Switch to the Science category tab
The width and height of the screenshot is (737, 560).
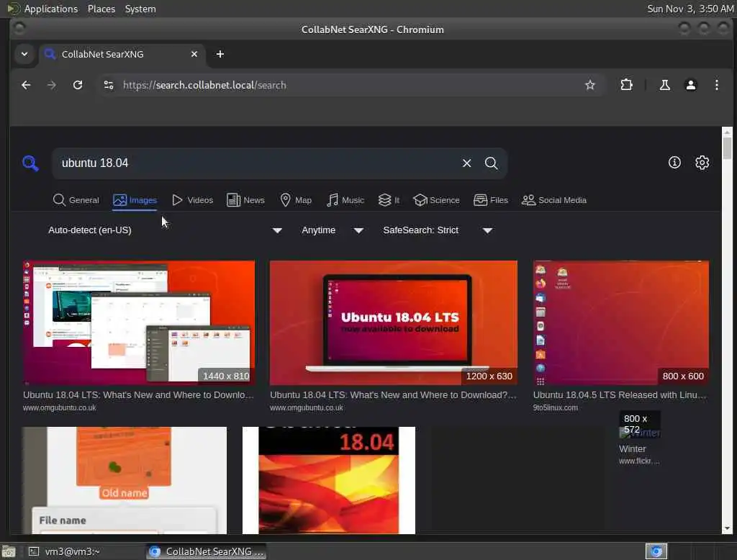click(436, 200)
